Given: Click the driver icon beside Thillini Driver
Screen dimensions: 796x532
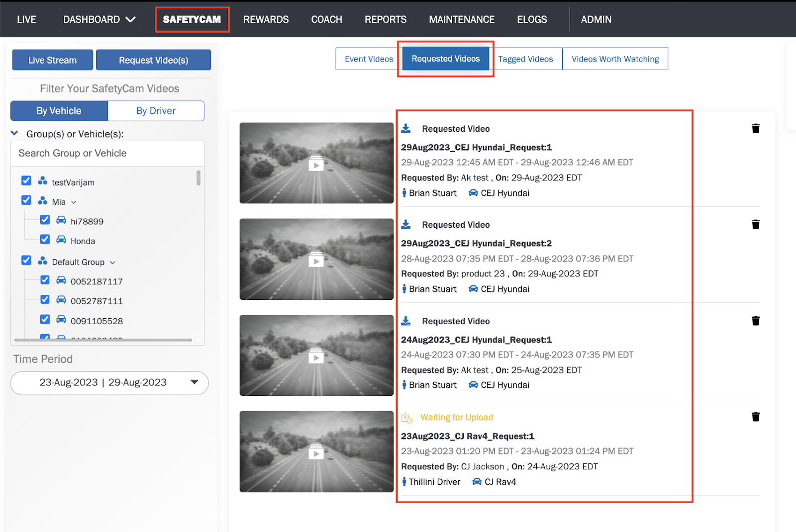Looking at the screenshot, I should click(x=404, y=482).
